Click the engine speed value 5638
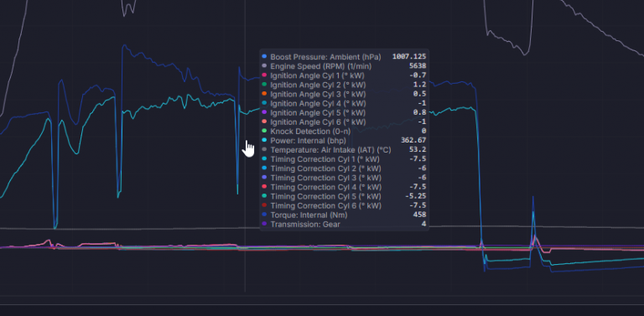This screenshot has height=316, width=644. [418, 66]
